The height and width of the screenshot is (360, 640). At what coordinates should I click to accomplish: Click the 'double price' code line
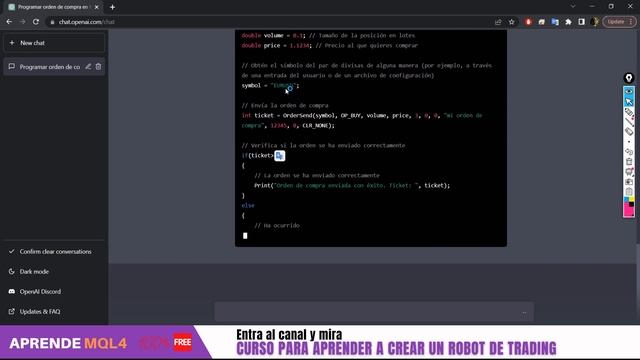[329, 46]
